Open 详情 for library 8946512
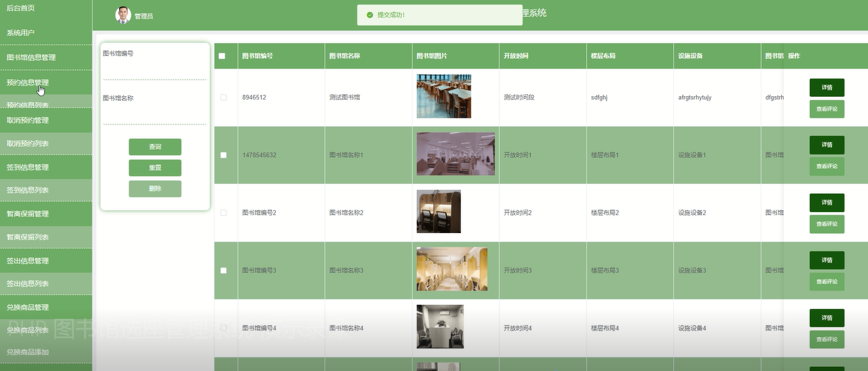 click(827, 87)
